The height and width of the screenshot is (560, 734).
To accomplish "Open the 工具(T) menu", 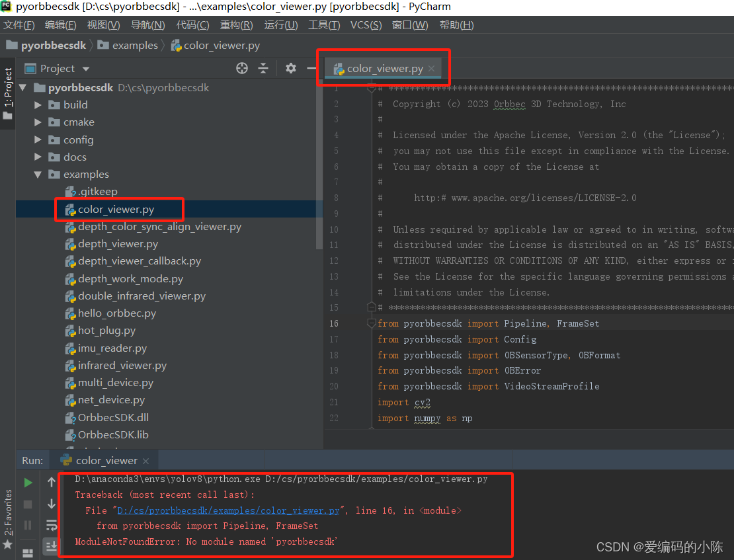I will click(324, 25).
